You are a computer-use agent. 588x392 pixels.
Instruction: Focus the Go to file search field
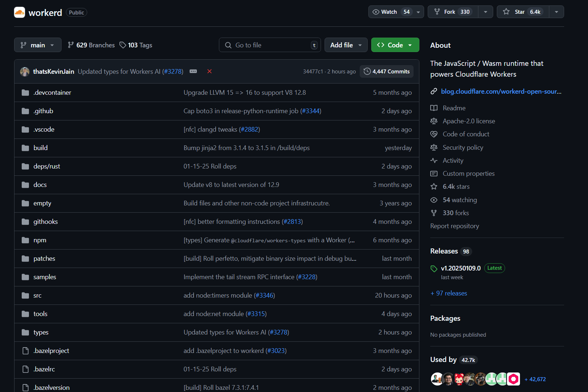click(270, 45)
